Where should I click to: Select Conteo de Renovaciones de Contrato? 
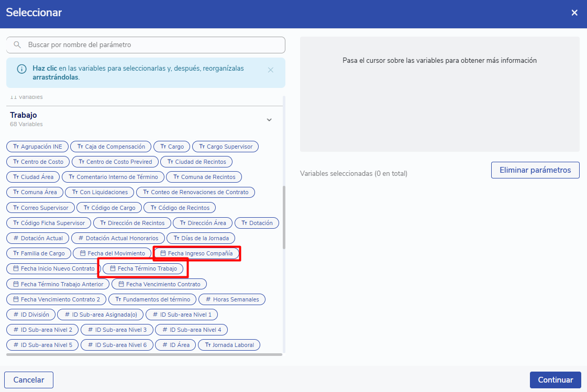(x=195, y=192)
